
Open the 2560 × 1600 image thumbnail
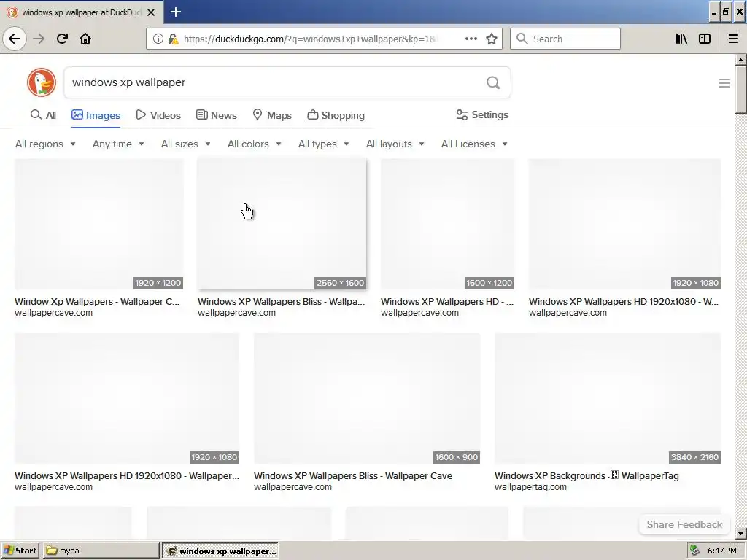(x=282, y=224)
